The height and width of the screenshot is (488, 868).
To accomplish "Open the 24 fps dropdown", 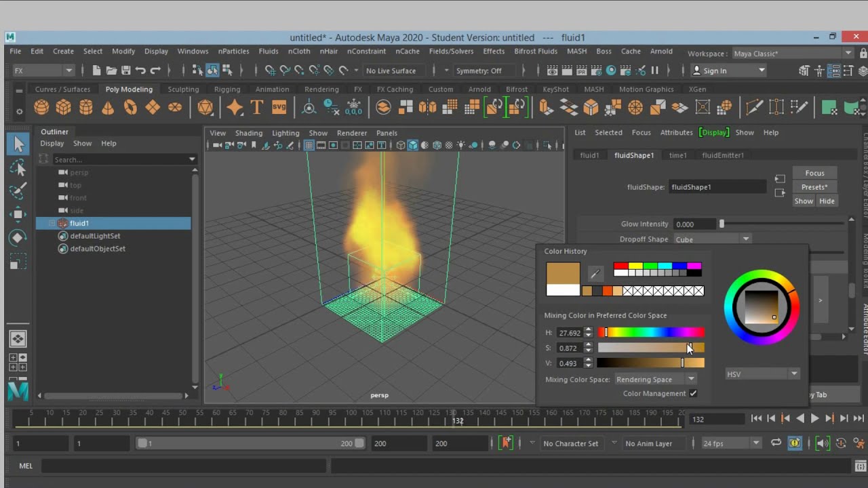I will (731, 443).
